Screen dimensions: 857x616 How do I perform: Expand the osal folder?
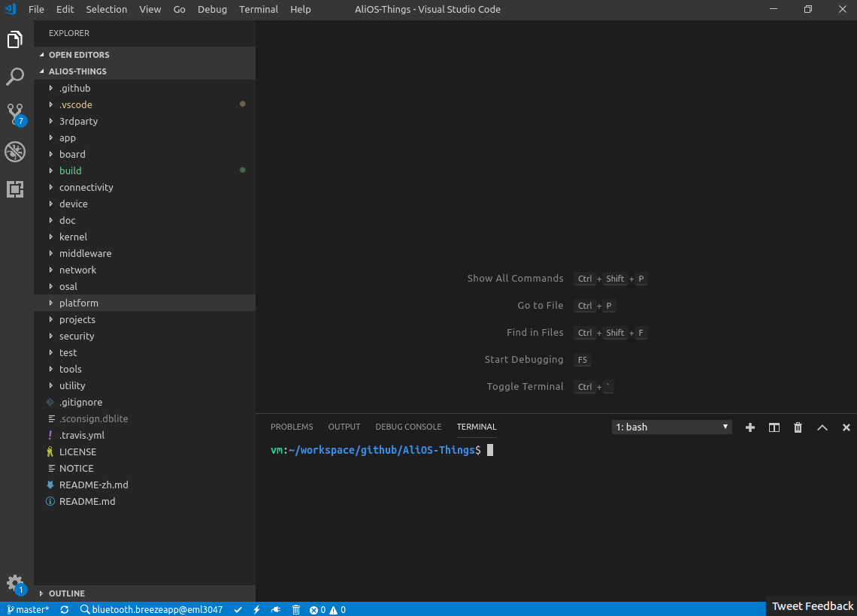(144, 286)
